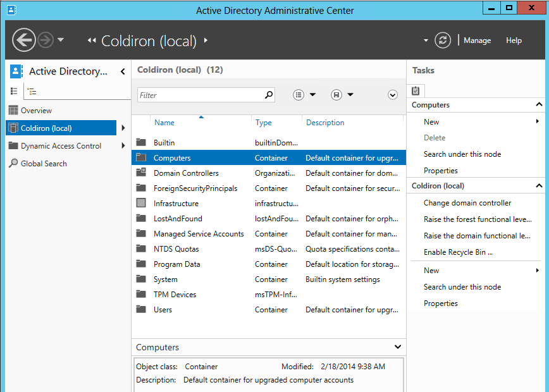This screenshot has height=392, width=549.
Task: Open Properties under Computers tasks
Action: point(440,171)
